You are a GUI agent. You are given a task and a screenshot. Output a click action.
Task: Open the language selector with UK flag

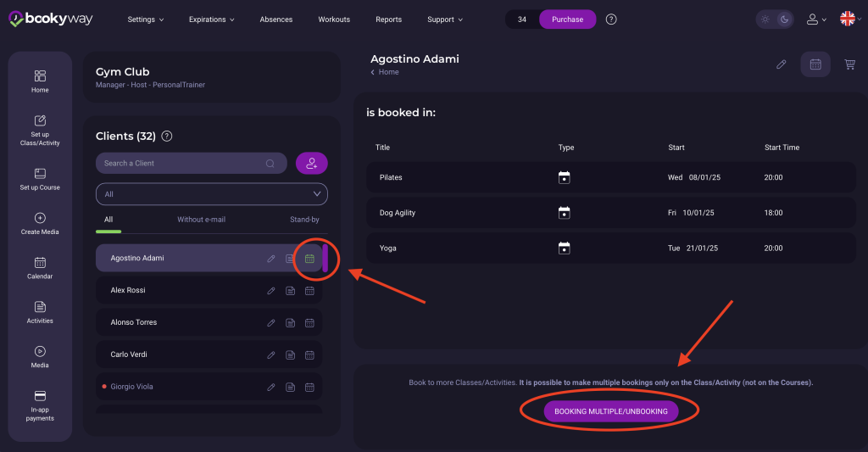[849, 20]
